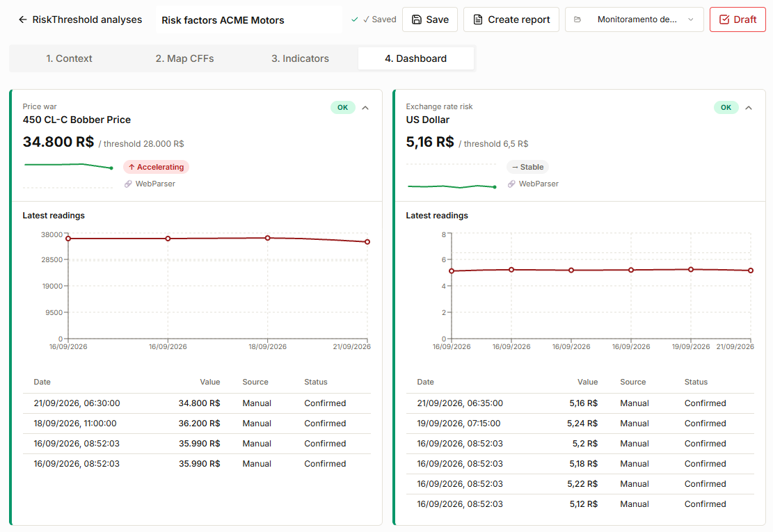Click the back arrow beside RiskThreshold analyses
Image resolution: width=773 pixels, height=532 pixels.
pos(23,19)
